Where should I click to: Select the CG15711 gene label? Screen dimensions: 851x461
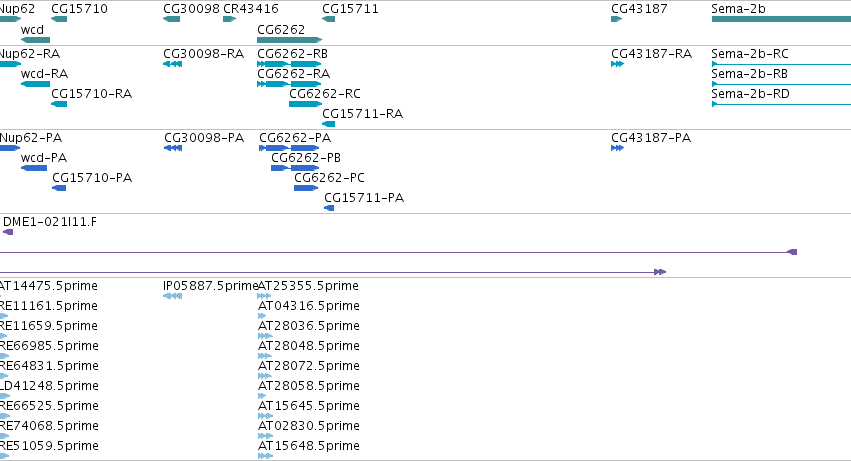[x=350, y=9]
